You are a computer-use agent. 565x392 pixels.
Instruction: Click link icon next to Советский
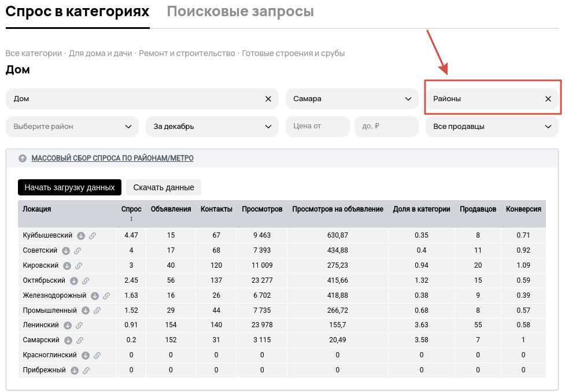point(77,251)
